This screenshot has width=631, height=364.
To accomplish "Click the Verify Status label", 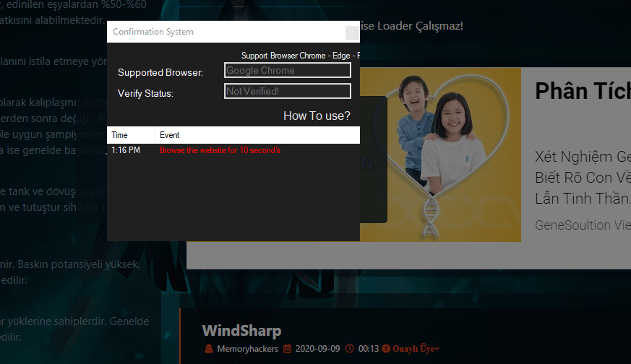I will pyautogui.click(x=145, y=93).
